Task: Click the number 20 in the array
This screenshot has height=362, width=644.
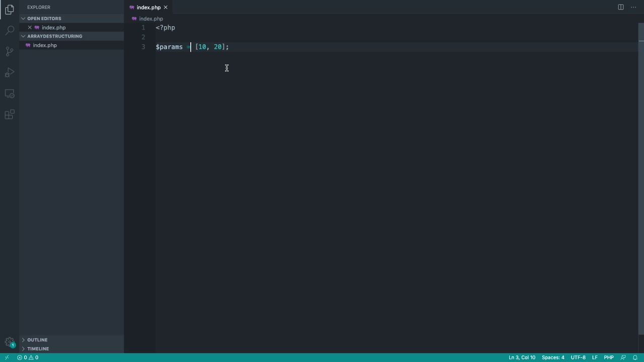Action: click(218, 47)
